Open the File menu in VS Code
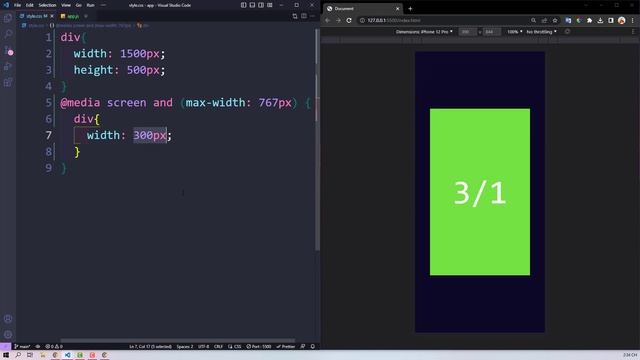Viewport: 640px width, 360px height. 18,5
